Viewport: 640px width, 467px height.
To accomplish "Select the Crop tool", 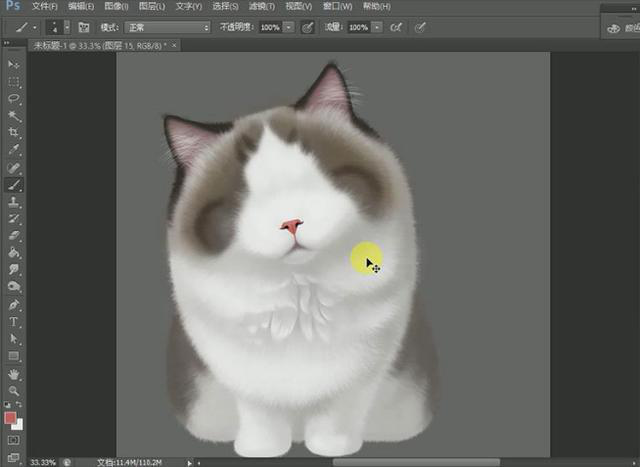I will click(14, 133).
